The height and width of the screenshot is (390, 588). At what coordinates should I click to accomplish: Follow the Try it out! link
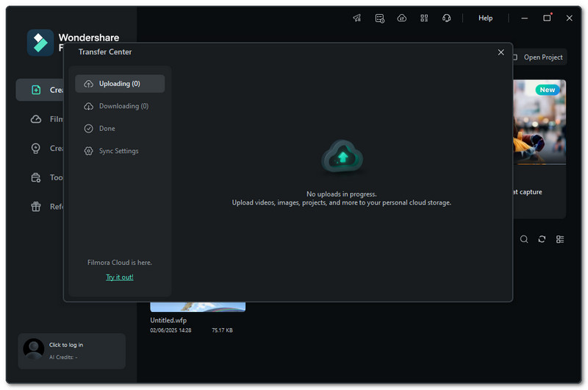tap(120, 277)
